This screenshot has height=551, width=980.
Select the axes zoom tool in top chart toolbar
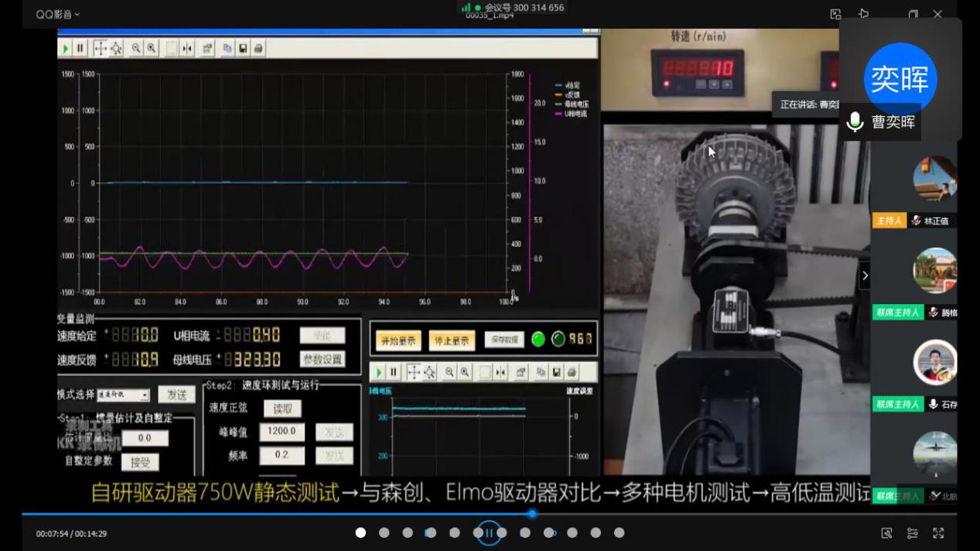click(x=116, y=48)
